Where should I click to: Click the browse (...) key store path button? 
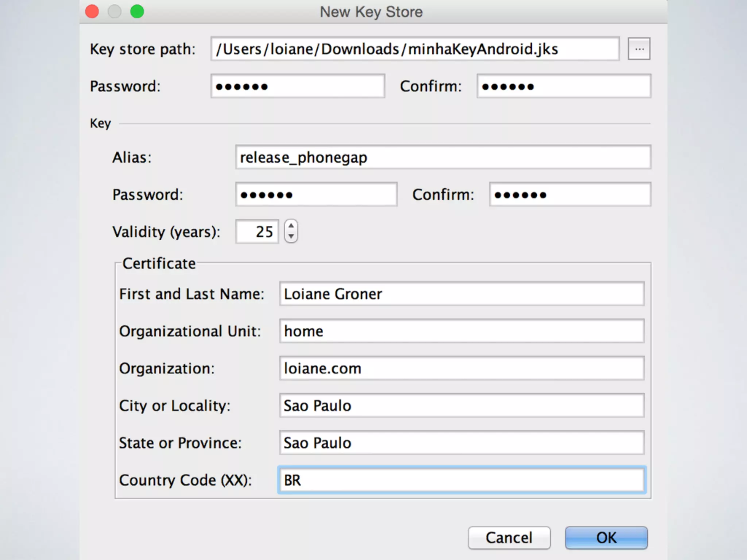tap(639, 49)
